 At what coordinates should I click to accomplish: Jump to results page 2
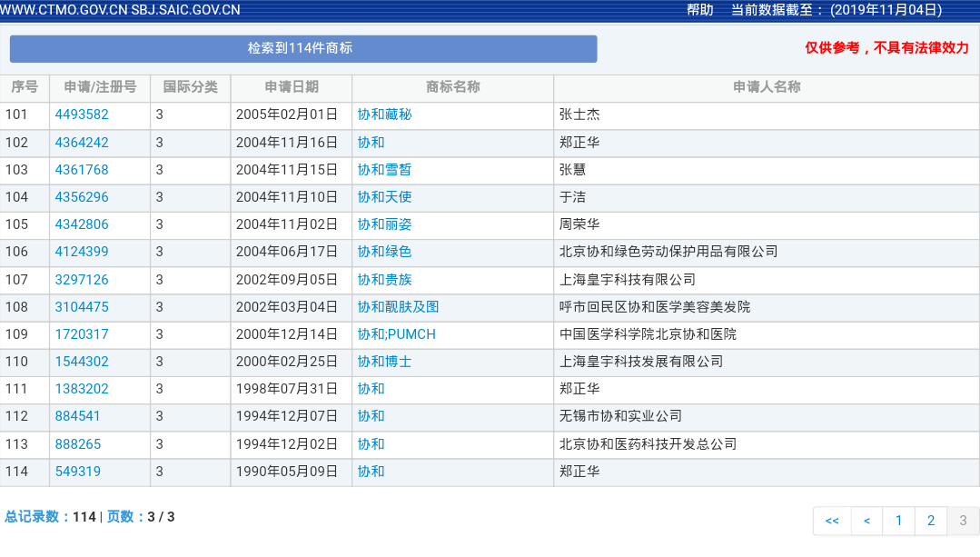click(931, 521)
